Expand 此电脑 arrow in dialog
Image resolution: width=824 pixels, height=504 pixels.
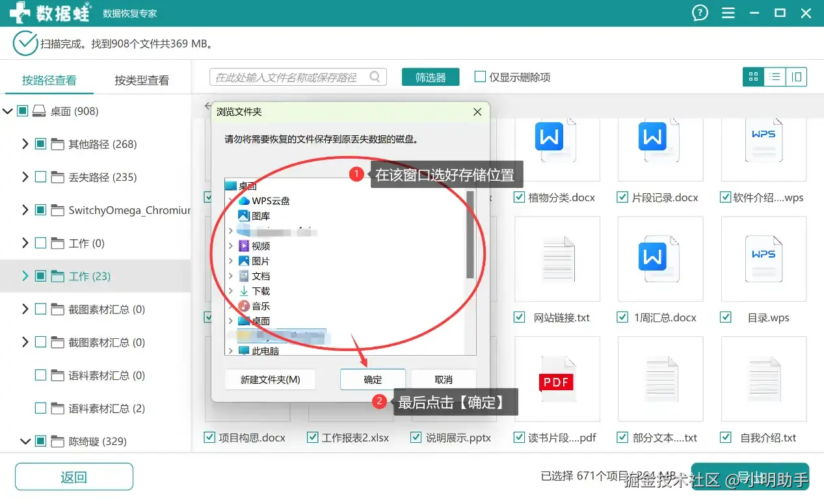pos(230,351)
